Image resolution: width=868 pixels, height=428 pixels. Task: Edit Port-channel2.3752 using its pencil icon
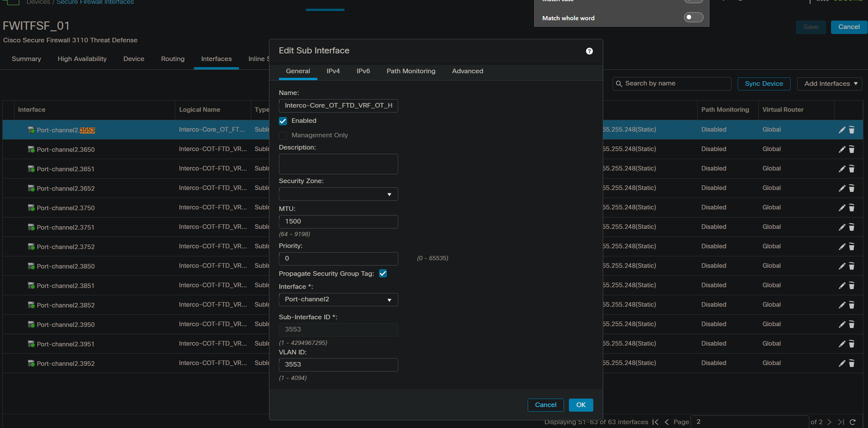click(x=842, y=247)
